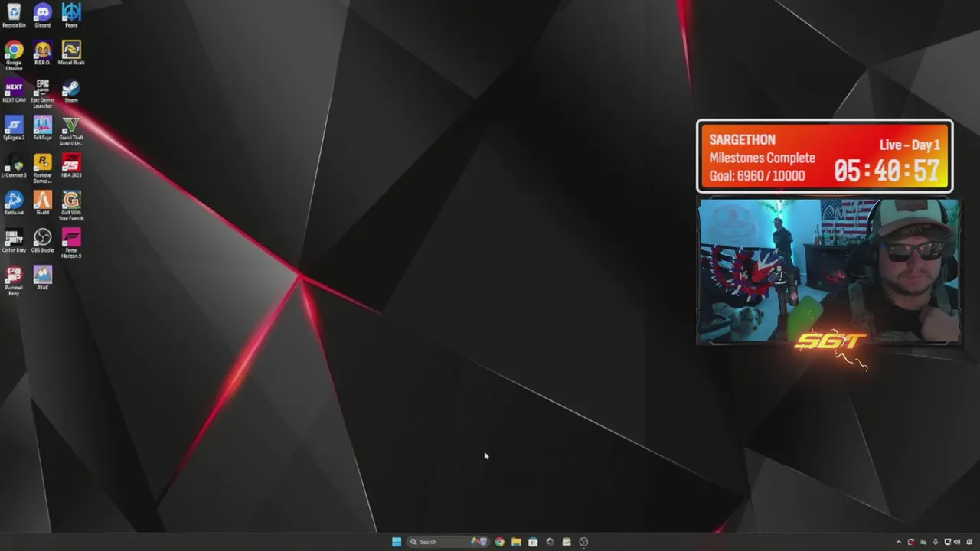Select the NBA 2K25 desktop shortcut

click(x=71, y=166)
